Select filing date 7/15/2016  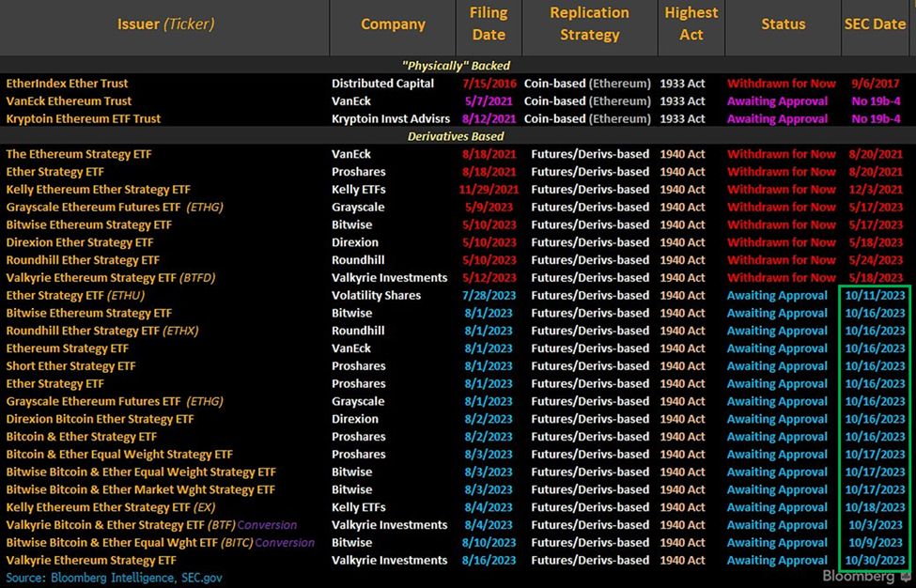[x=489, y=84]
